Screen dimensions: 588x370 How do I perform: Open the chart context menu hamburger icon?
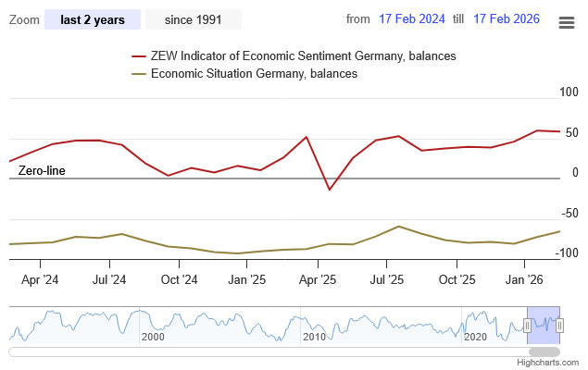click(567, 22)
